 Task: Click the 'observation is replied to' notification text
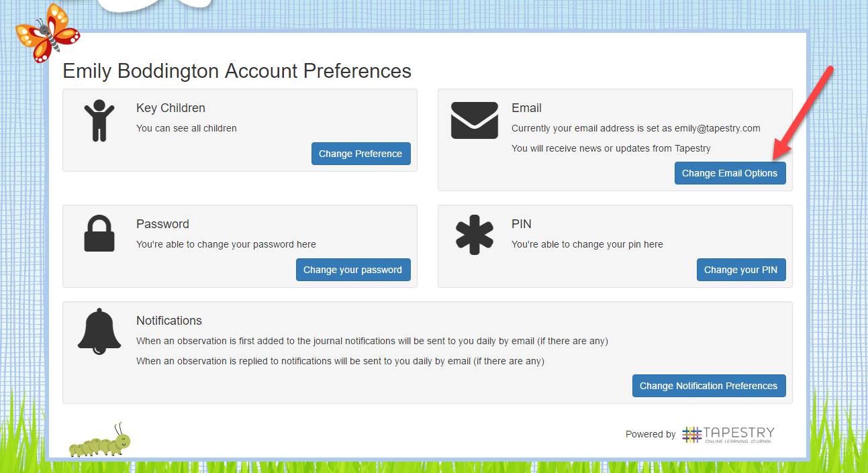pos(340,361)
